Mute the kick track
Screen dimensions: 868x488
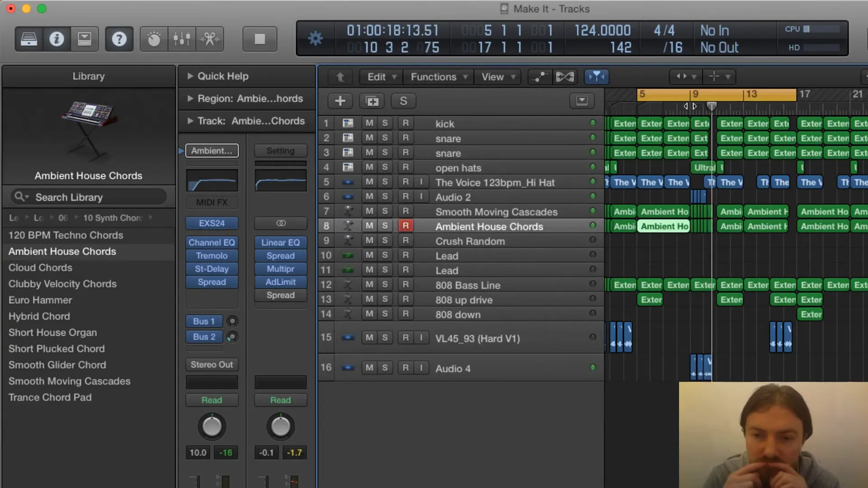[x=369, y=123]
